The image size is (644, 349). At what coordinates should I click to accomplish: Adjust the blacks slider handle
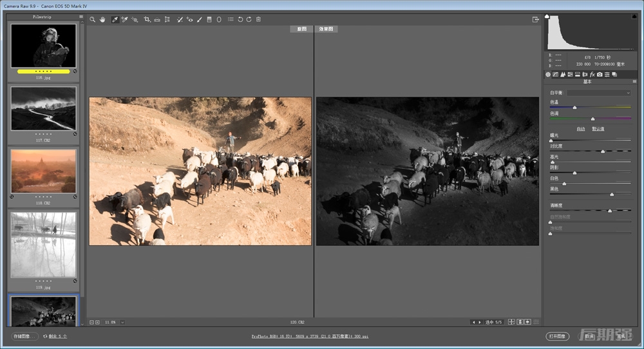(612, 194)
